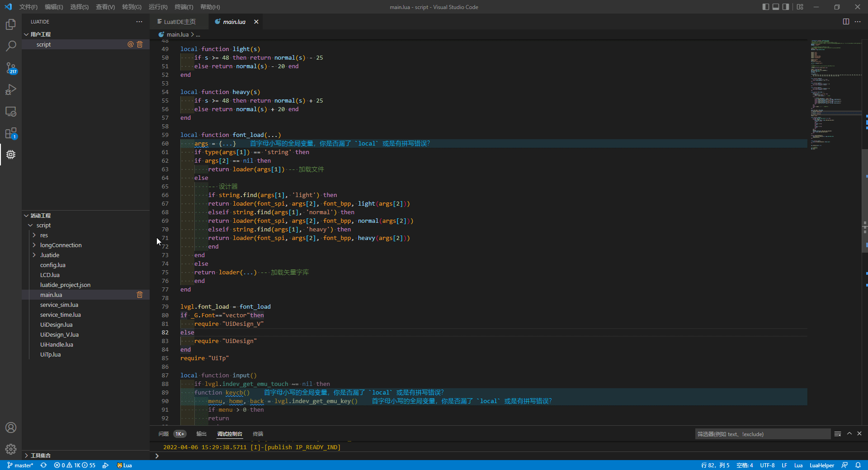Open the Search view in activity bar
The image size is (868, 470).
(11, 46)
